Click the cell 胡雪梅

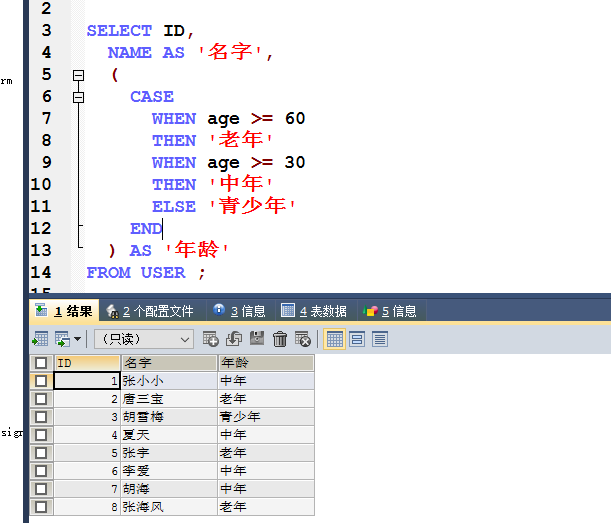click(169, 417)
